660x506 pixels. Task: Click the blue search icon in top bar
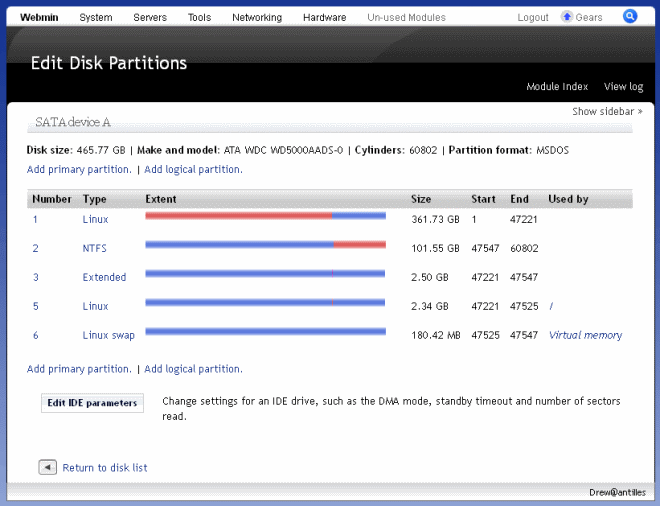[x=630, y=16]
